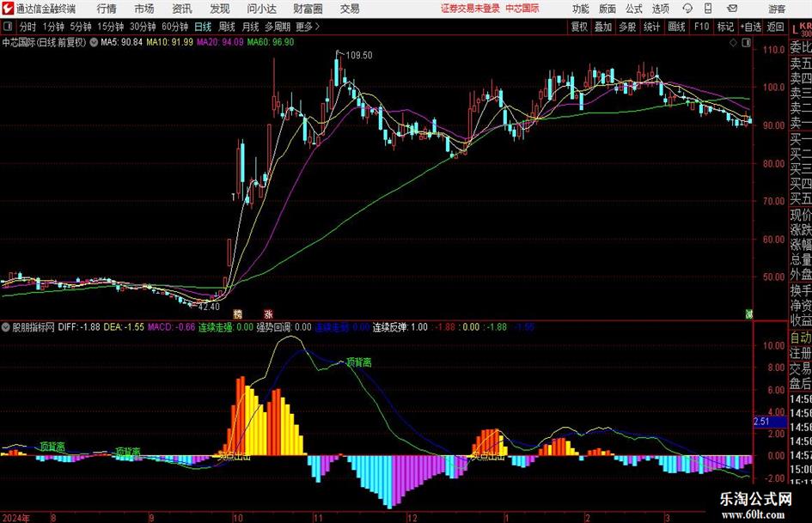Switch to 月线 monthly period
This screenshot has width=812, height=523.
pyautogui.click(x=251, y=27)
